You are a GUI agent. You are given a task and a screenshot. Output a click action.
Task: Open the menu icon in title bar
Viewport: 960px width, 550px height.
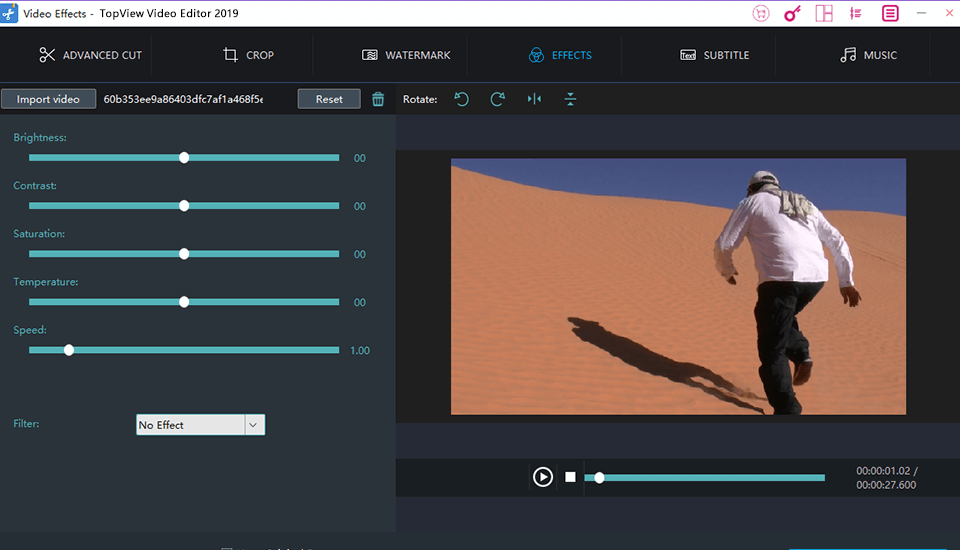click(890, 13)
